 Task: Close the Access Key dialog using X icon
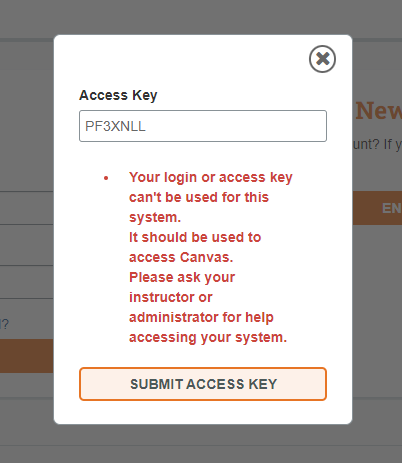coord(322,59)
